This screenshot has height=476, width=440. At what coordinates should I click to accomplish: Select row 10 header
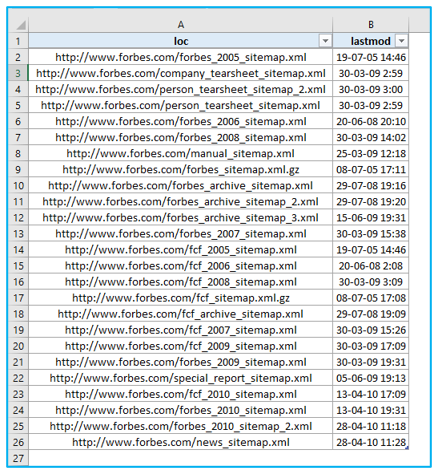click(x=18, y=186)
